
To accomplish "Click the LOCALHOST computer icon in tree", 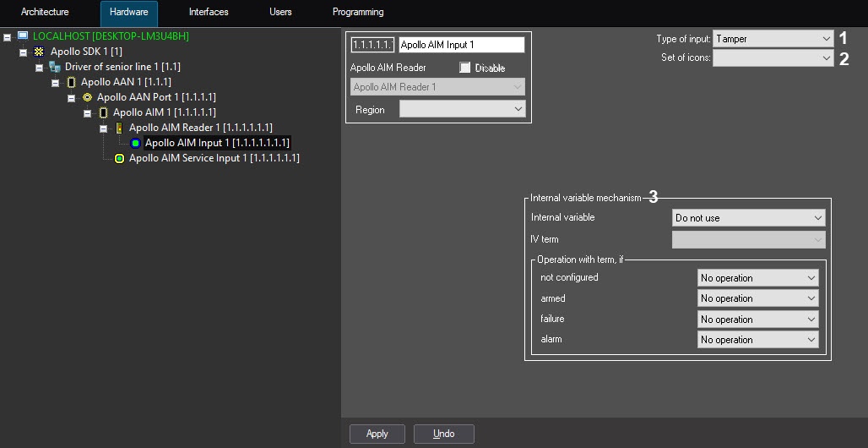I will [x=22, y=36].
